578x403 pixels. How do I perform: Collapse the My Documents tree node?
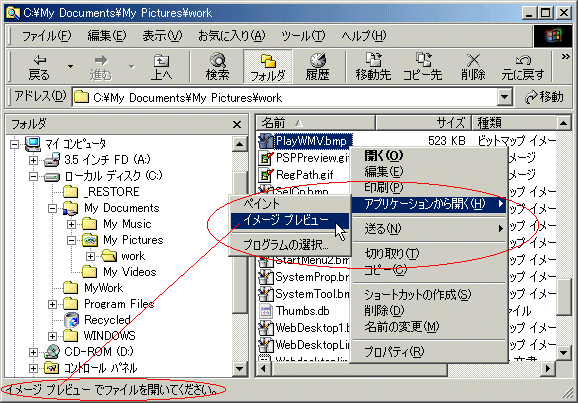[52, 208]
